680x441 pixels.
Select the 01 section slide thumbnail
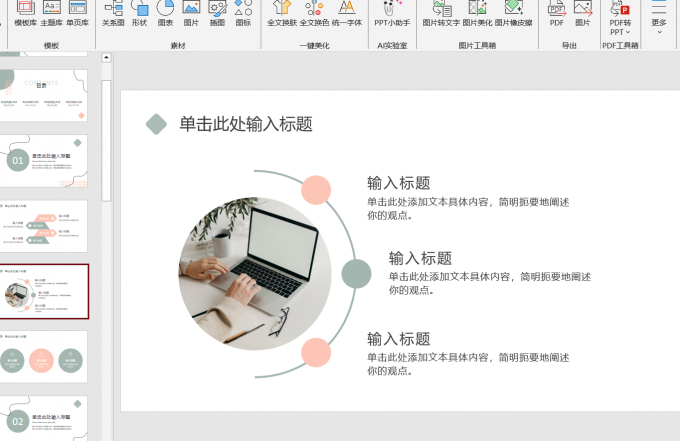coord(43,161)
